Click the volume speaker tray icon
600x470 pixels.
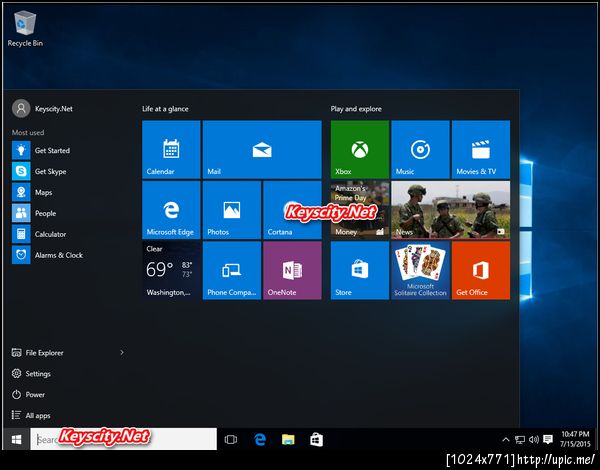(x=534, y=439)
